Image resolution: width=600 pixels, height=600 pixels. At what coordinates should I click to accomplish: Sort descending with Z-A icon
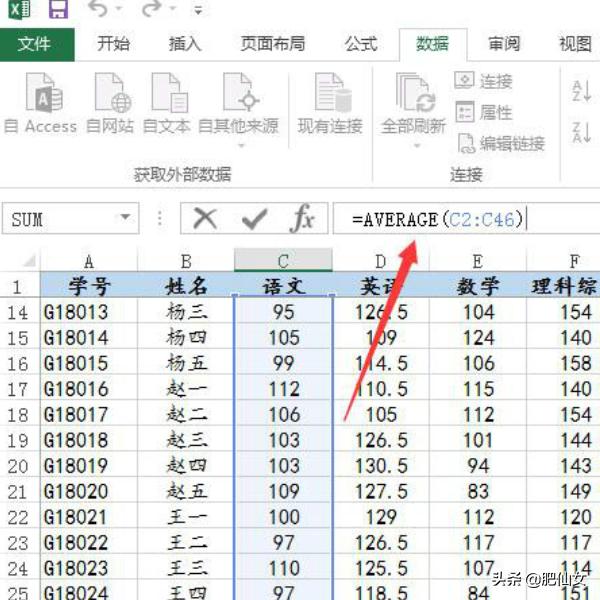pos(582,132)
